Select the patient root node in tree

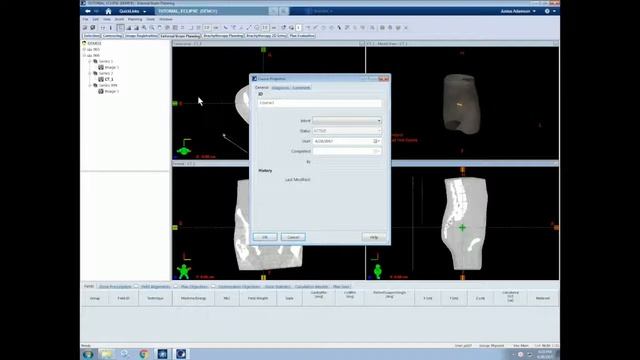point(94,43)
